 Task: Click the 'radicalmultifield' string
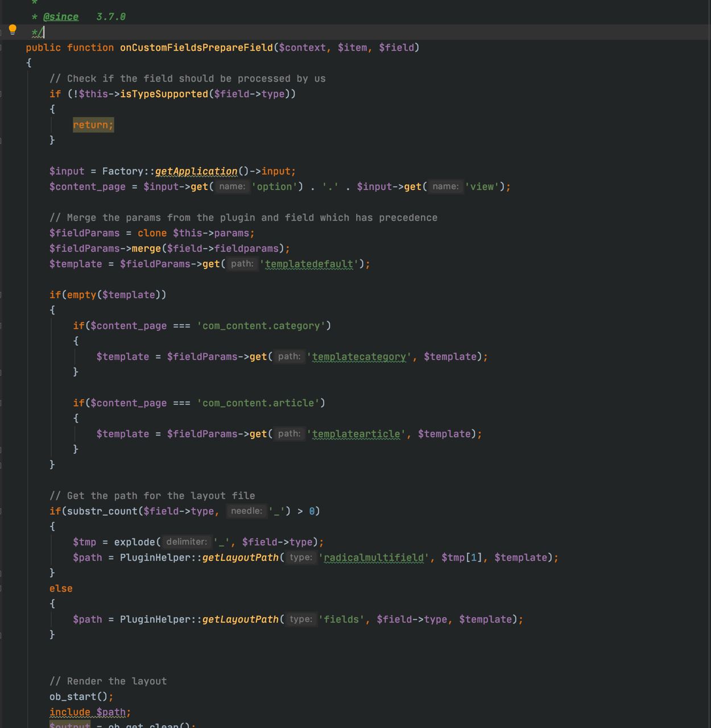click(x=374, y=557)
